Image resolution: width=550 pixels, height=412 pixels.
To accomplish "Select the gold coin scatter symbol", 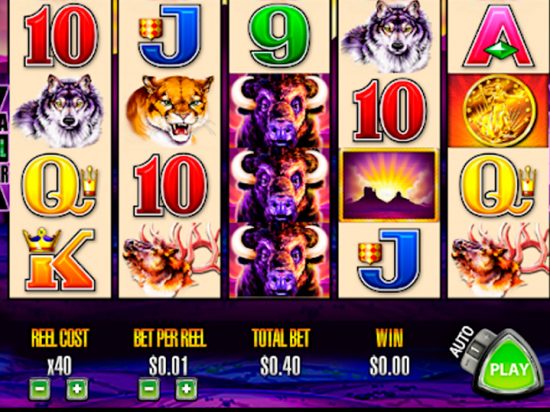I will coord(499,110).
